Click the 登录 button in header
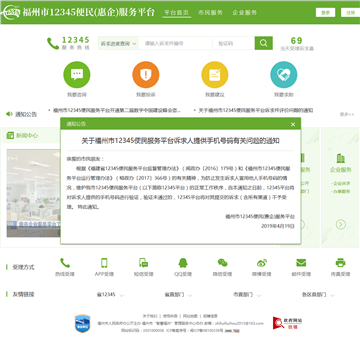 coord(325,12)
